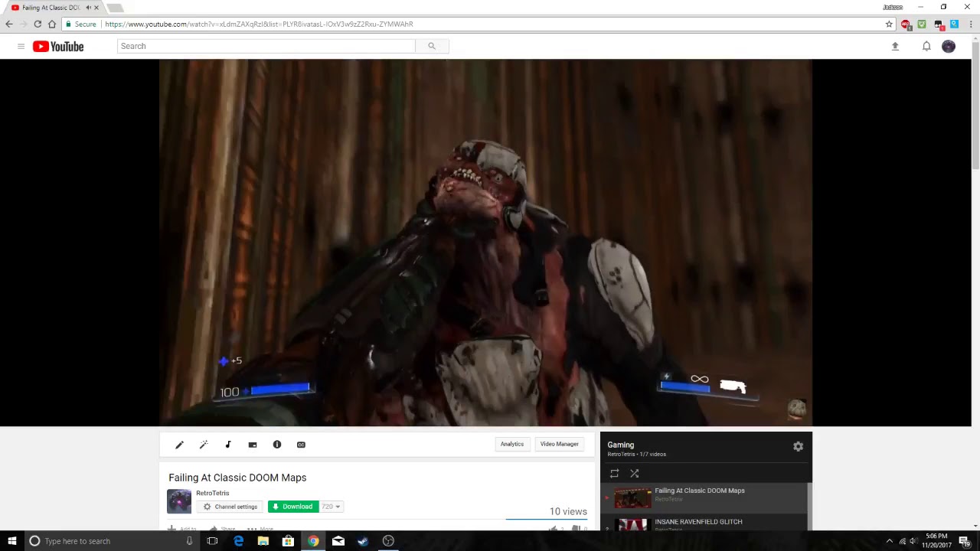Open the Windows Start menu
Viewport: 980px width, 551px height.
(x=11, y=541)
